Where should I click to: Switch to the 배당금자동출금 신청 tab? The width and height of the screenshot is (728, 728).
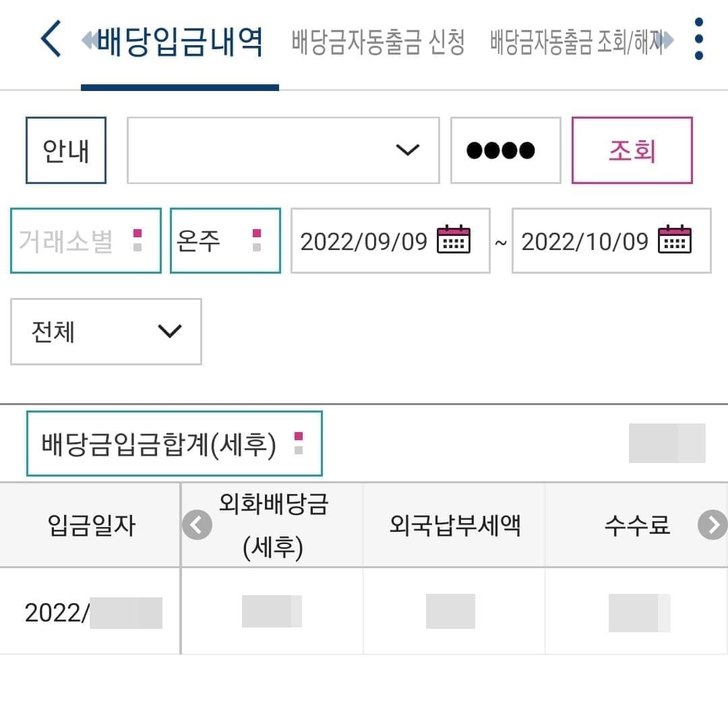pyautogui.click(x=378, y=42)
